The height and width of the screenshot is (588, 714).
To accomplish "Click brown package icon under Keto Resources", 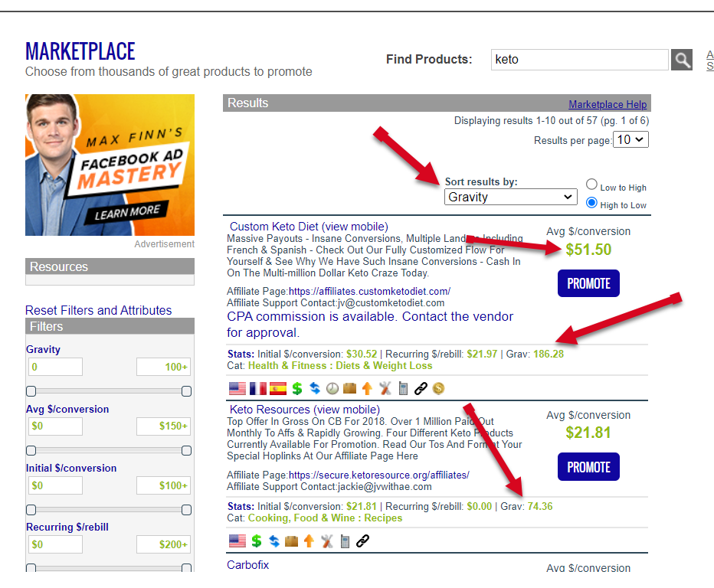I will (x=291, y=541).
